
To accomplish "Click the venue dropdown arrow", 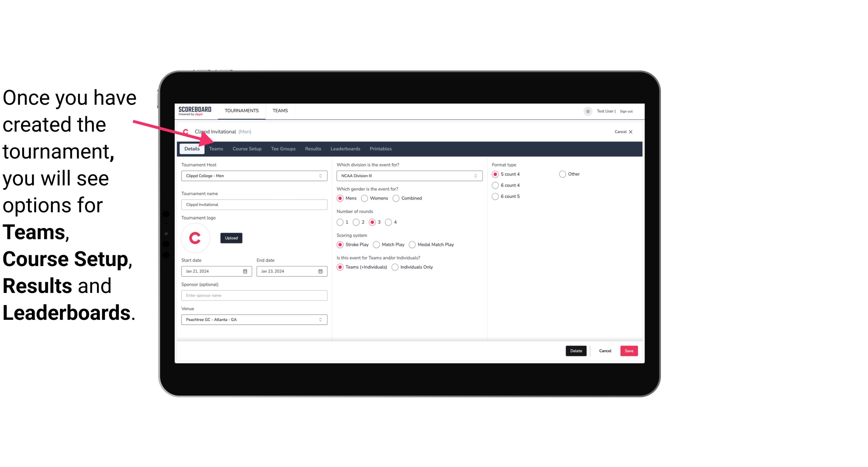I will click(321, 319).
